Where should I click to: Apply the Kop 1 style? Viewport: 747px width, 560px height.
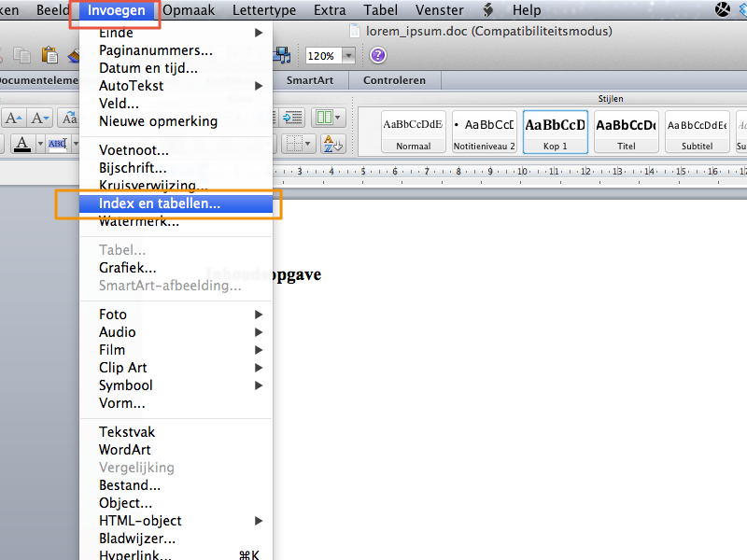click(x=556, y=132)
